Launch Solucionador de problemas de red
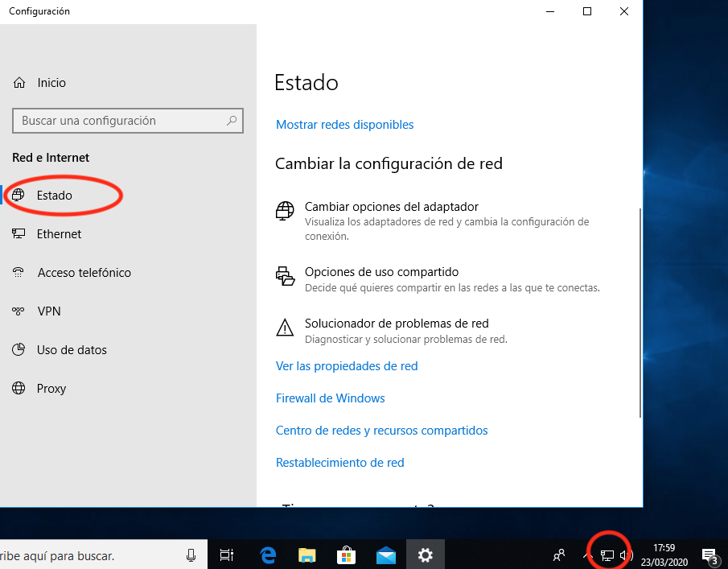 (x=397, y=324)
